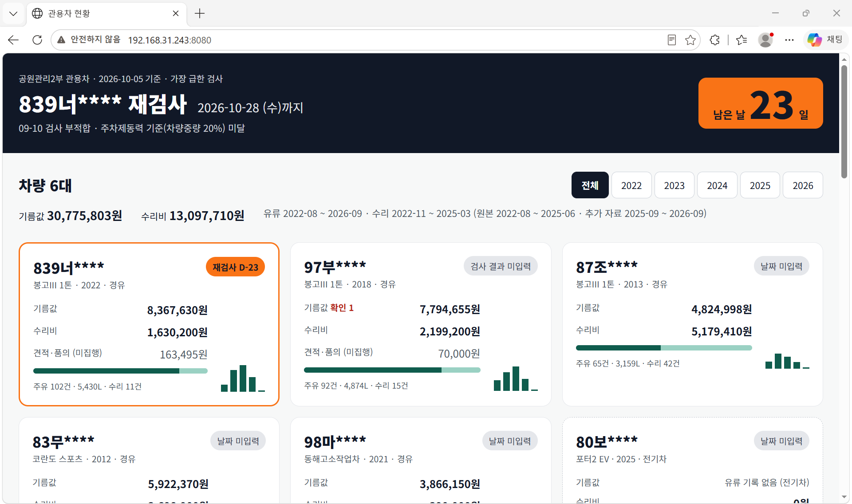Open the tab search chevron
852x504 pixels.
[x=13, y=13]
